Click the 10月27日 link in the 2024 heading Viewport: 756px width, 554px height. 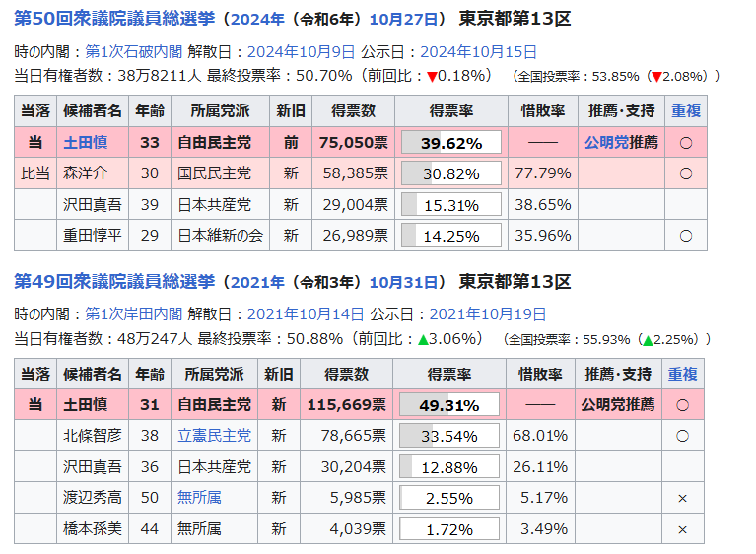[x=404, y=20]
